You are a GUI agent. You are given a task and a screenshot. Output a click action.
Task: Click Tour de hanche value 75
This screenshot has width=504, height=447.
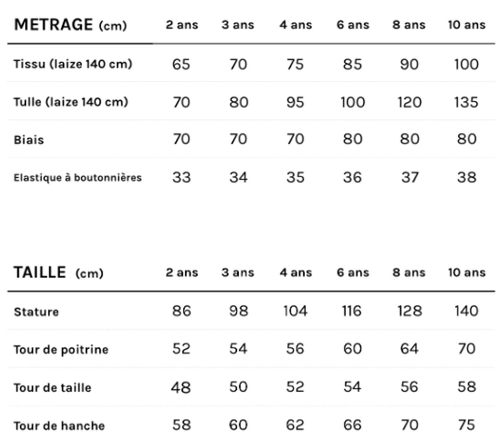[x=466, y=425]
